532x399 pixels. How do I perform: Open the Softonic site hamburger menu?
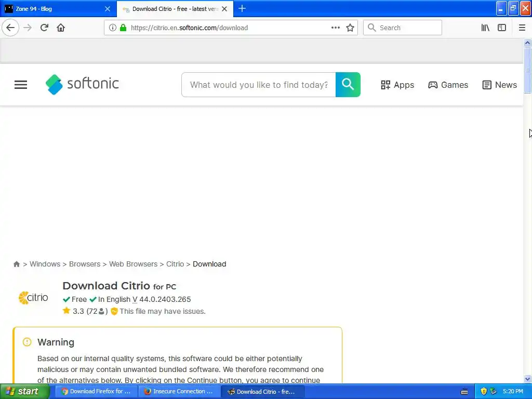(21, 85)
